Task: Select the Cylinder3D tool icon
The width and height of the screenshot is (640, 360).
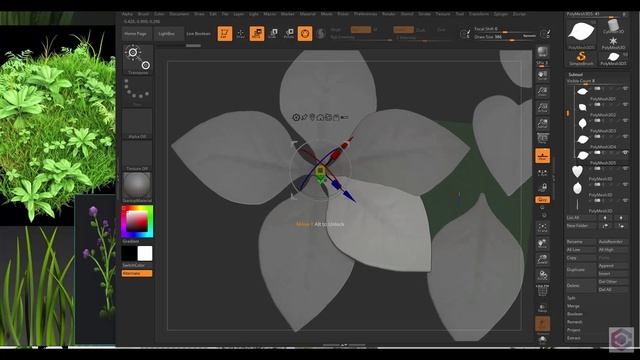Action: point(613,27)
